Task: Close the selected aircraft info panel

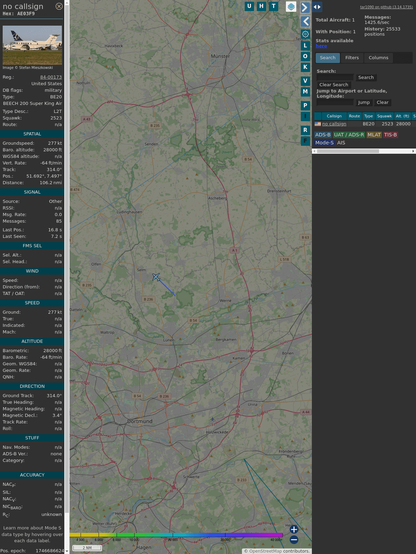Action: tap(59, 6)
